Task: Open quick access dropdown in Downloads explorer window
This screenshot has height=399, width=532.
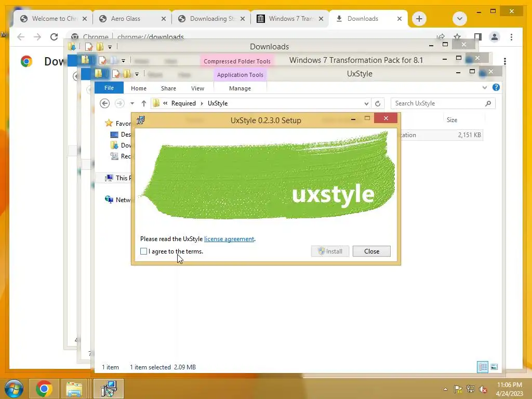Action: tap(110, 47)
